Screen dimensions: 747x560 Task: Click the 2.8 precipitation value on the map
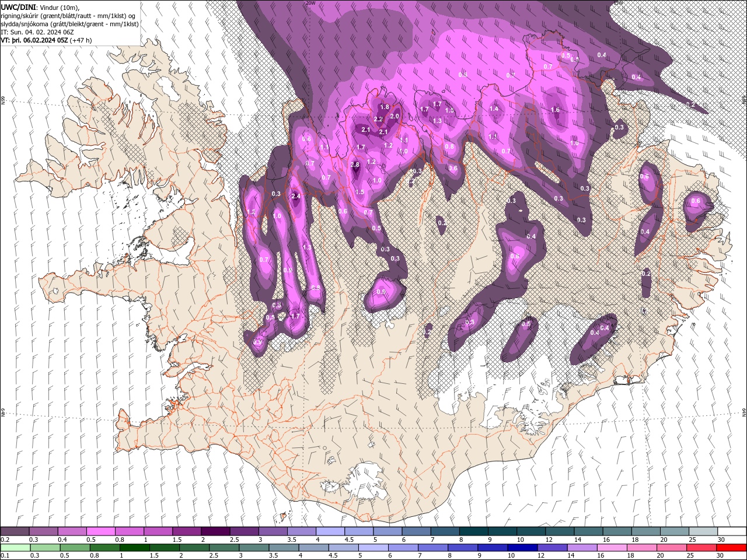355,165
